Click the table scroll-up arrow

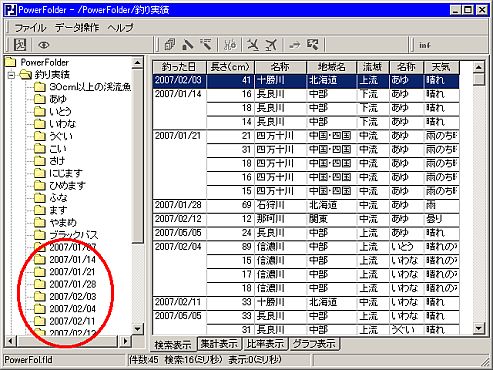tap(479, 67)
